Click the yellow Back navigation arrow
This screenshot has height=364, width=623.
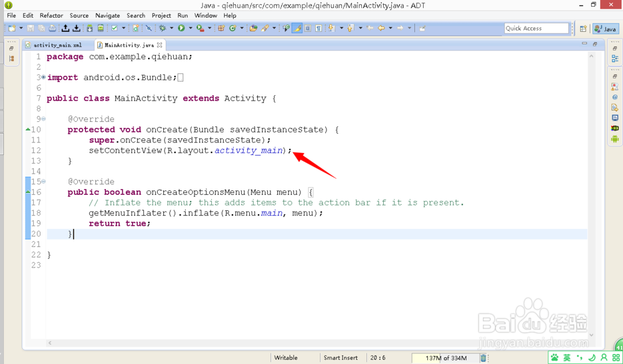pos(381,28)
